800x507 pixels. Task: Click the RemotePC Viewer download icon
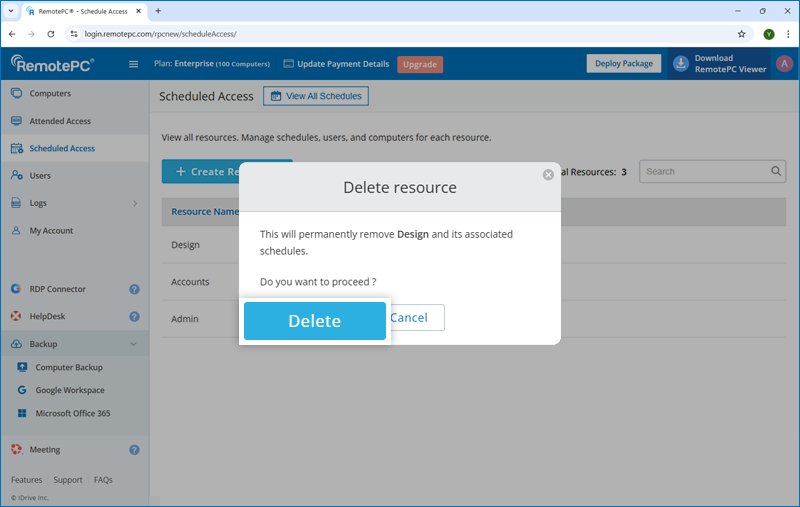[x=681, y=64]
